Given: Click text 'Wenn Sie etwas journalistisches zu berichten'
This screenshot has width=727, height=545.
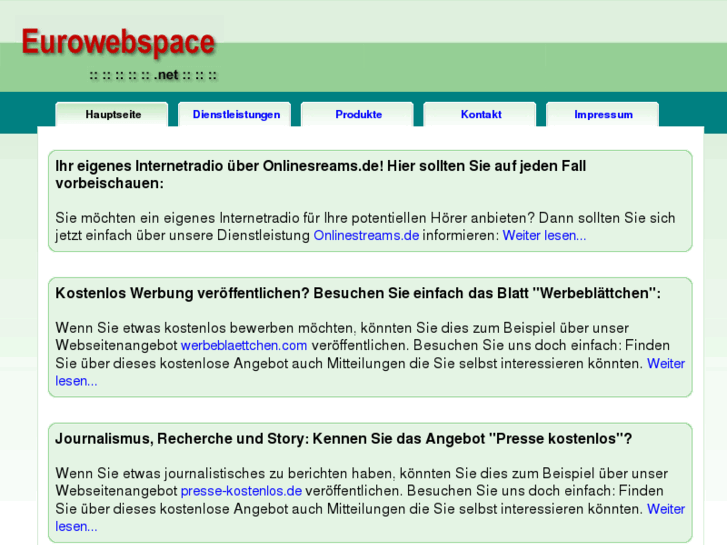Looking at the screenshot, I should 201,474.
